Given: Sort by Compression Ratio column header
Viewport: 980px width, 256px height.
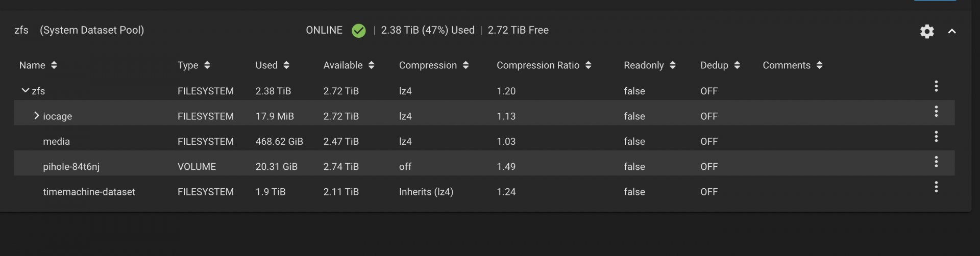Looking at the screenshot, I should click(x=544, y=65).
